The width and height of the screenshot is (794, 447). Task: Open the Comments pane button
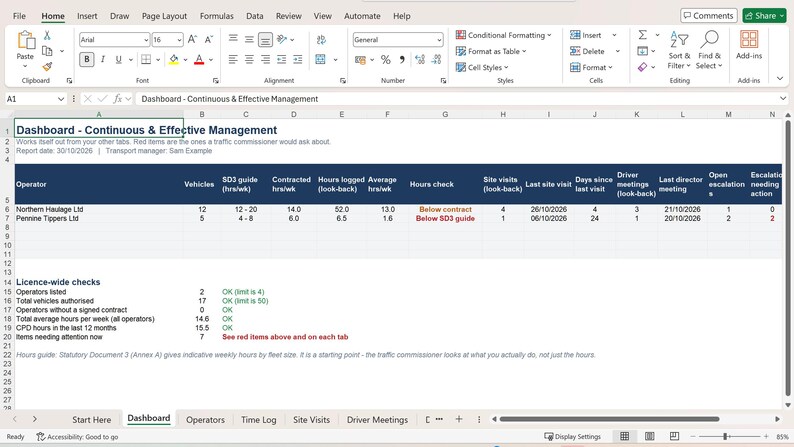[x=708, y=16]
